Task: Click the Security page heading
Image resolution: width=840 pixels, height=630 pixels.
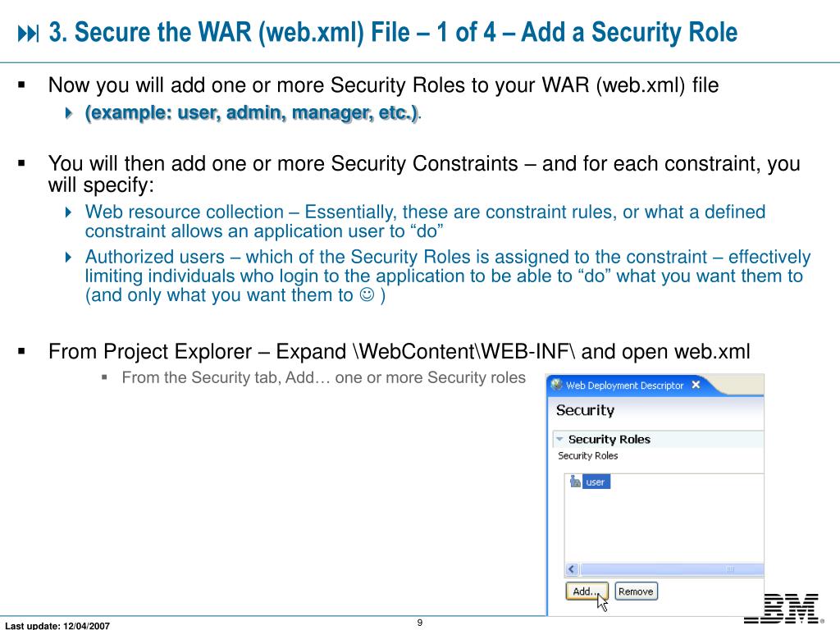Action: 585,410
